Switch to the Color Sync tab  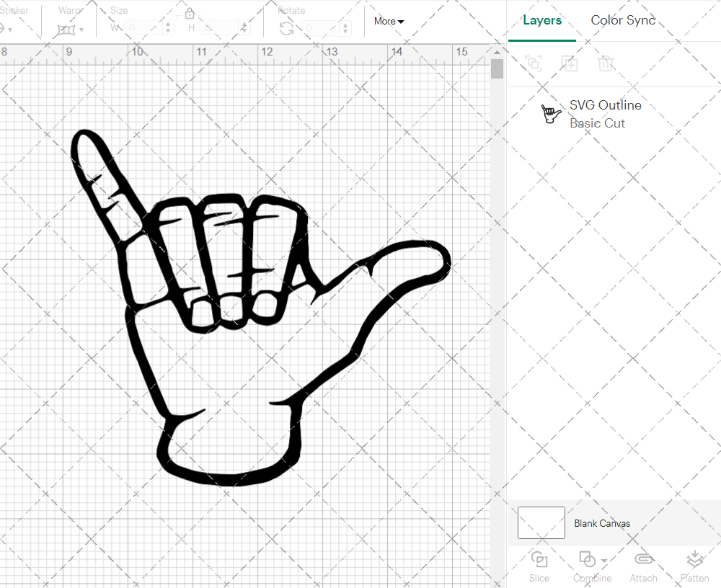click(x=623, y=20)
